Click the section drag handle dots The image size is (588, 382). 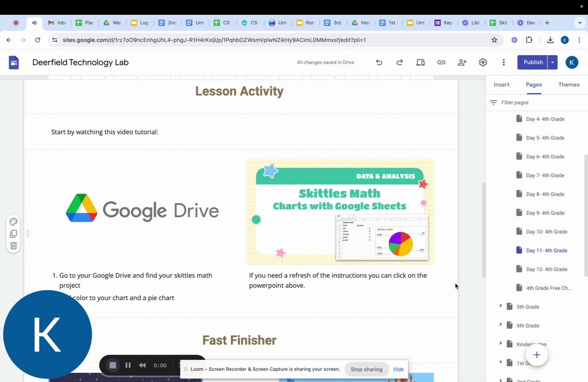28,233
